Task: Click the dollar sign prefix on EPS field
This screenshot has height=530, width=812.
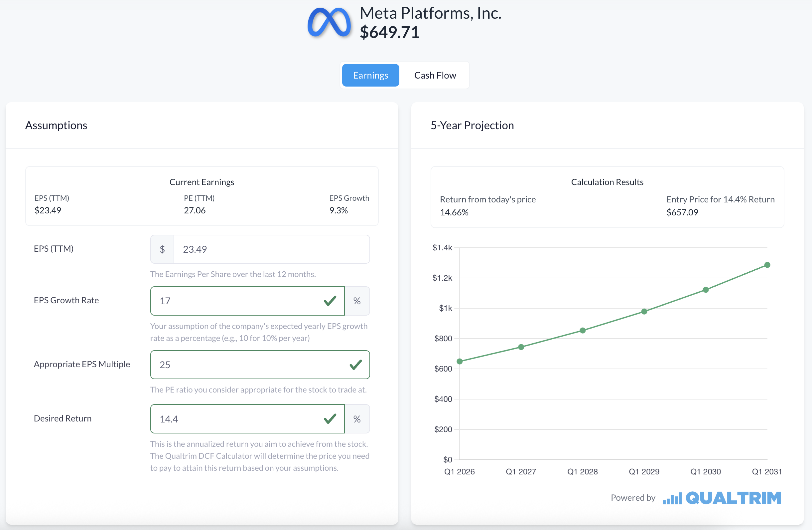Action: (162, 249)
